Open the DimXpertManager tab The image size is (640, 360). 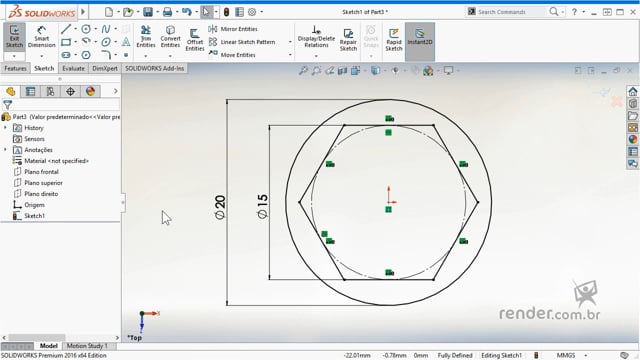tap(70, 91)
